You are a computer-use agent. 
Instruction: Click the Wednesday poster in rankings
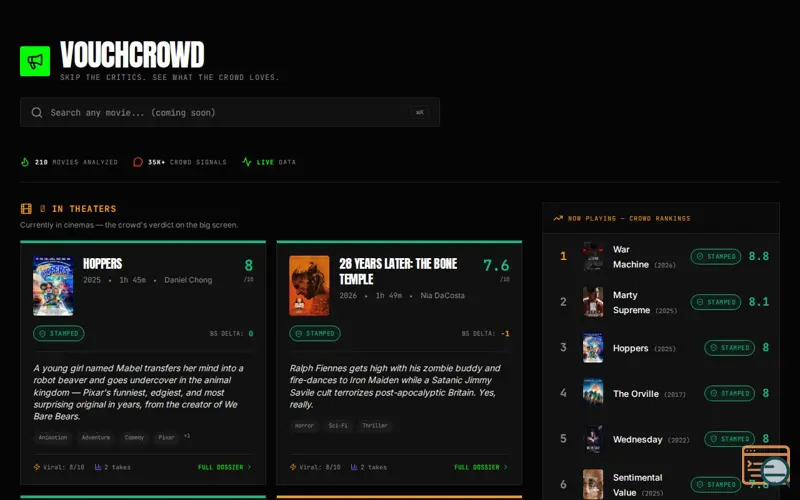click(x=593, y=439)
